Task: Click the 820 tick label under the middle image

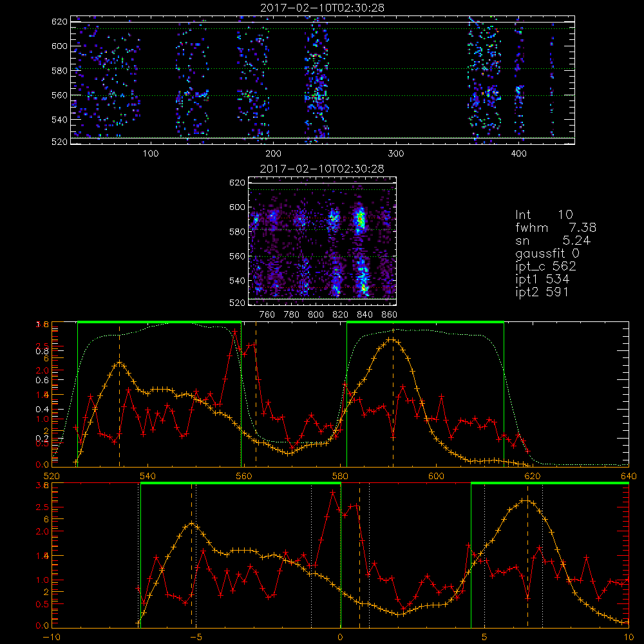Action: 341,315
